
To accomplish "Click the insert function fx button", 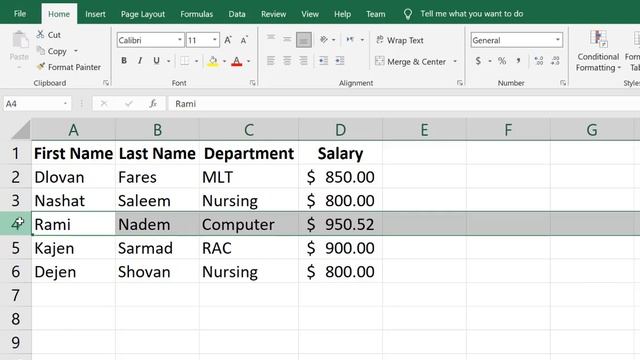I will [x=153, y=104].
